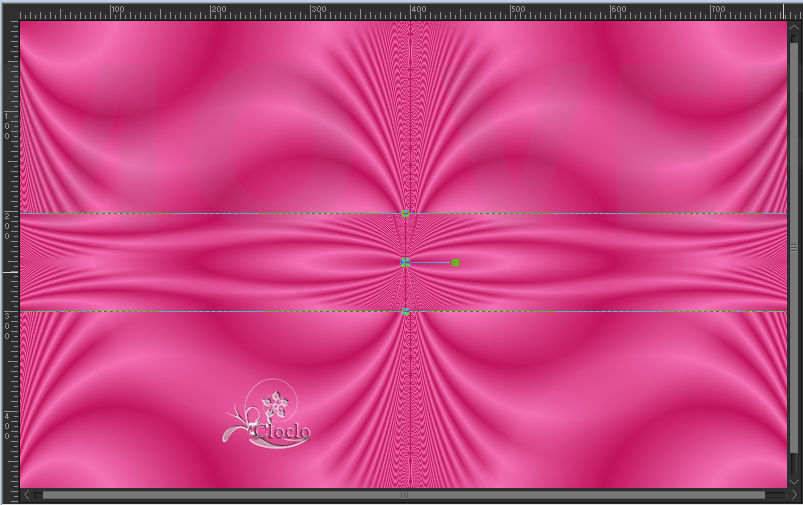Click vertical scrollbar down arrow
803x505 pixels.
[x=795, y=482]
